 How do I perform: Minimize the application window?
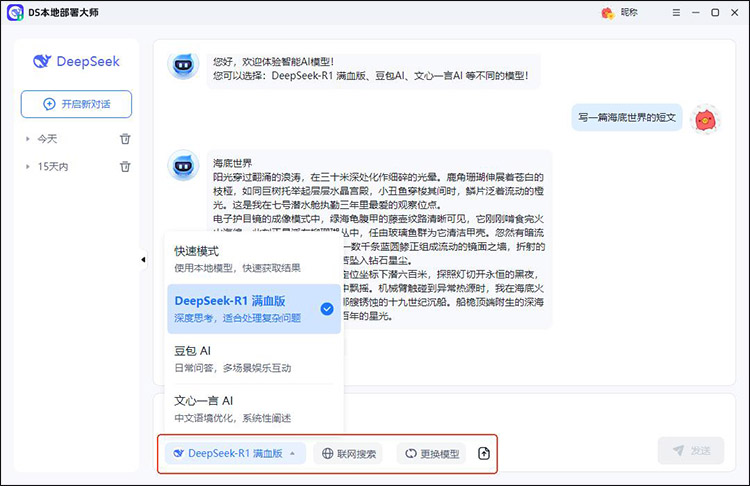[x=695, y=12]
